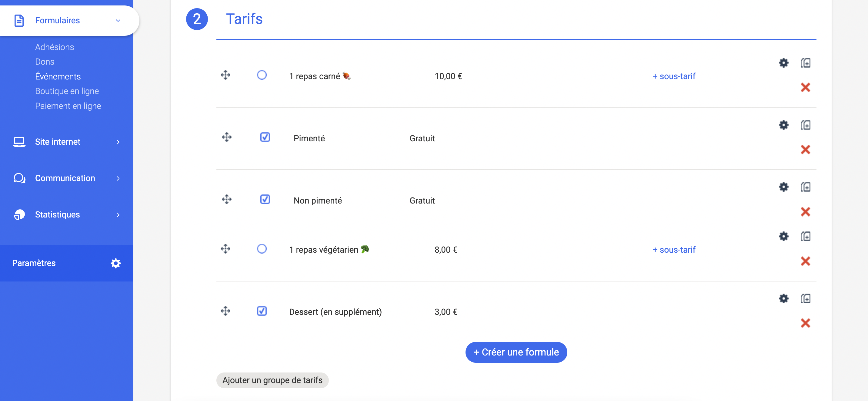Click the 1 repas carné label
Image resolution: width=868 pixels, height=401 pixels.
click(320, 76)
